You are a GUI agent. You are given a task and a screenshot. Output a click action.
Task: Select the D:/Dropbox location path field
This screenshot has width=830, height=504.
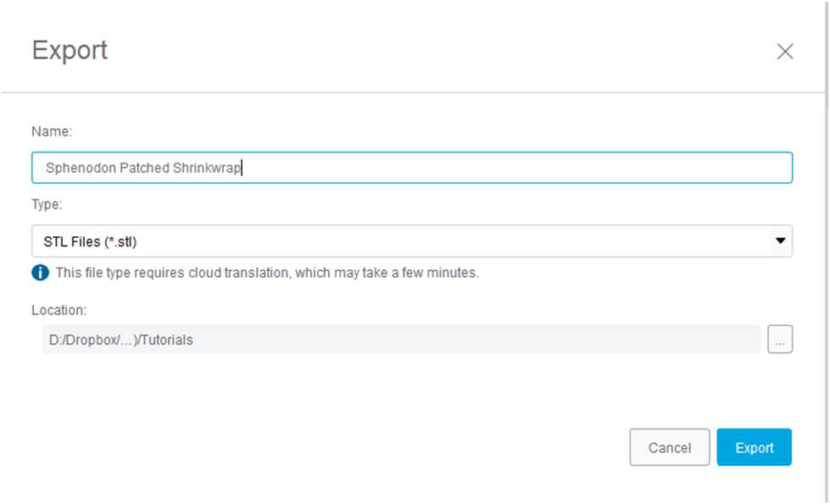coord(401,339)
